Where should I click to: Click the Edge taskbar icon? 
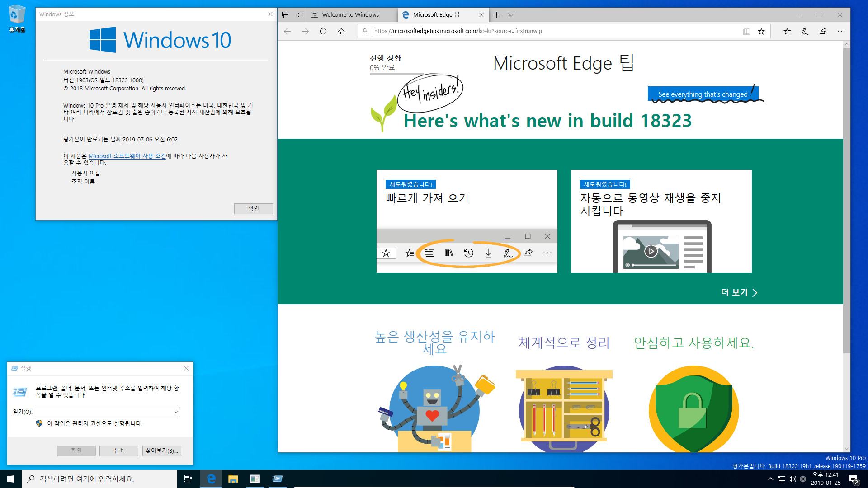tap(211, 479)
